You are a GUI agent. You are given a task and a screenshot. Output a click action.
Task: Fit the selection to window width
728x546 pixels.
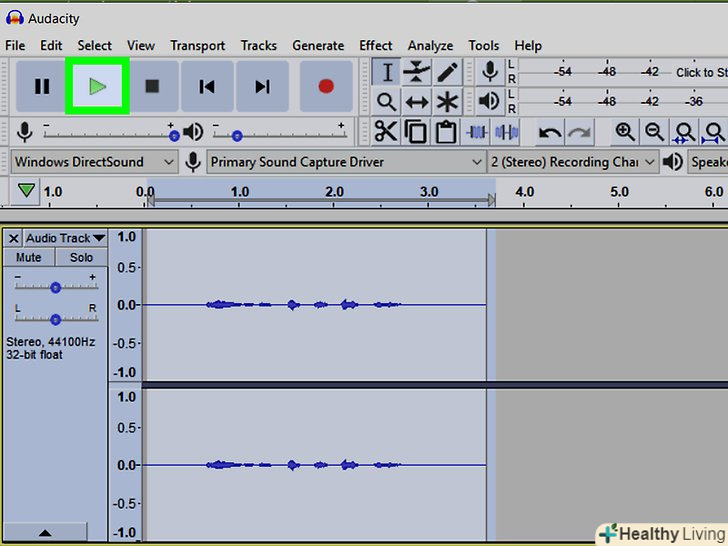(x=684, y=132)
